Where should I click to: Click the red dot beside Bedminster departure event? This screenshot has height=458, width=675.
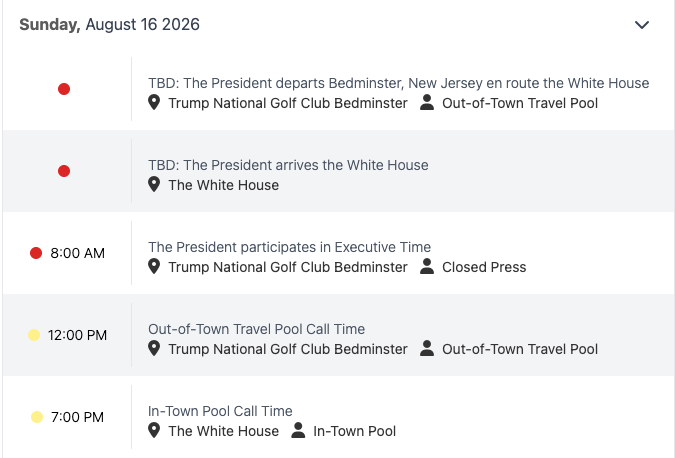pyautogui.click(x=64, y=89)
